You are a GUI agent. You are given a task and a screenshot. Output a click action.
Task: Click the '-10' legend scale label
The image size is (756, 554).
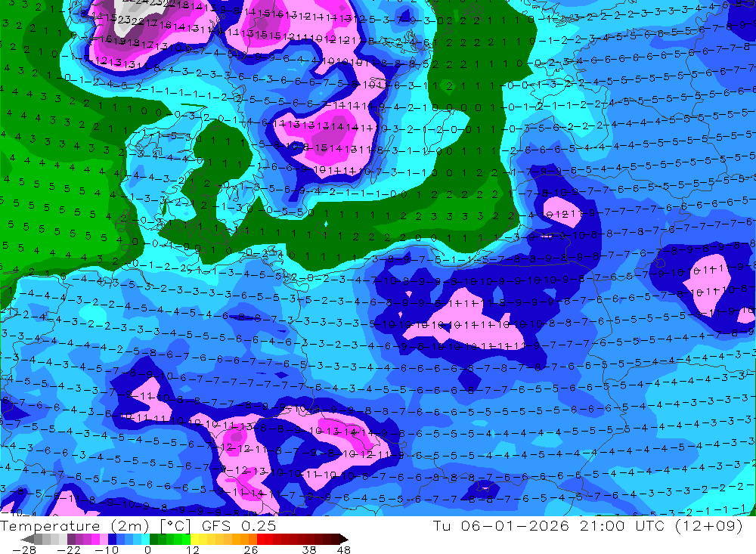[x=107, y=549]
